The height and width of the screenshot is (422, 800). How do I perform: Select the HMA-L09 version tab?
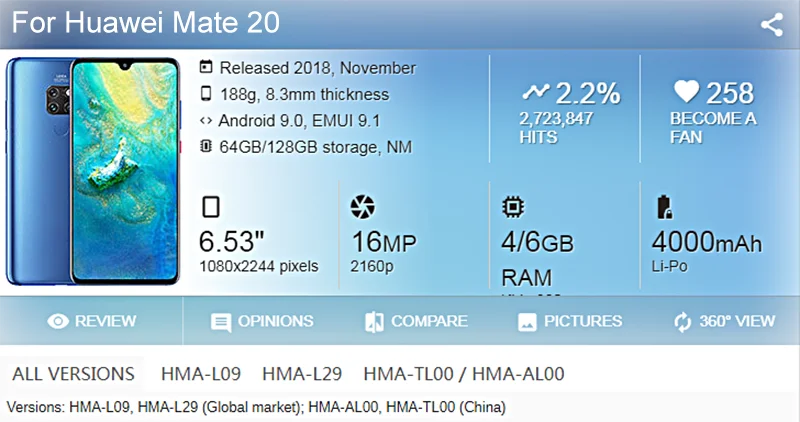(x=201, y=374)
